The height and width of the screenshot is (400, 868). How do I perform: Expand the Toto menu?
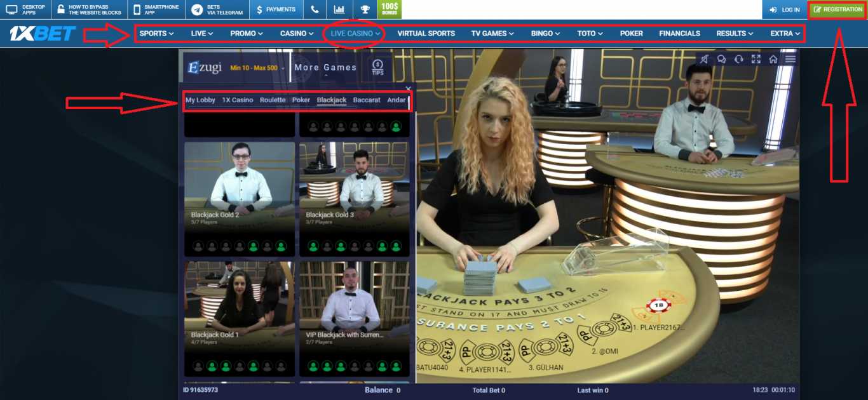(x=590, y=34)
